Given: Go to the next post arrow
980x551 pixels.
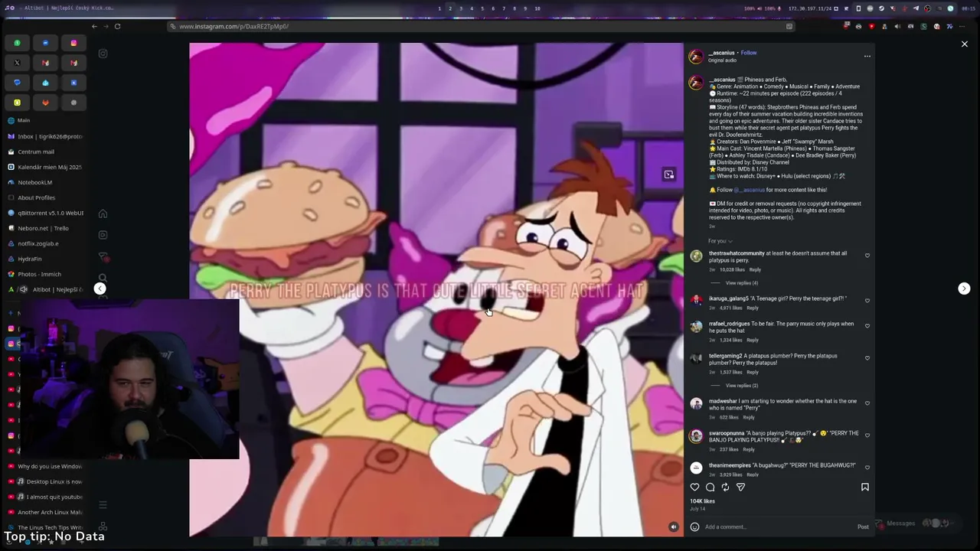Looking at the screenshot, I should pyautogui.click(x=964, y=289).
